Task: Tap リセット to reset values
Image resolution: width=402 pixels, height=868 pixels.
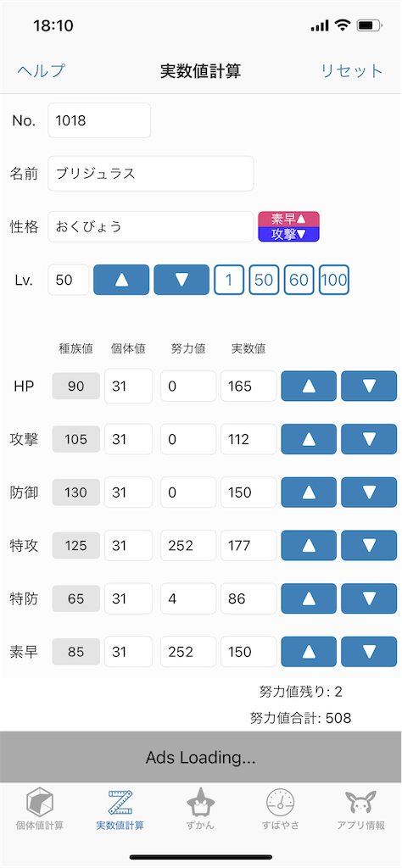Action: pyautogui.click(x=352, y=71)
